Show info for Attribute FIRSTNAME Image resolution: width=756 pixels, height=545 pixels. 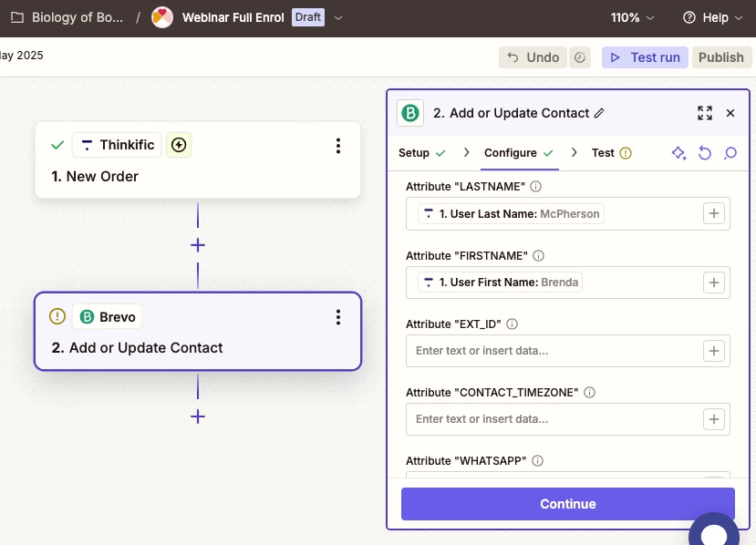click(539, 256)
